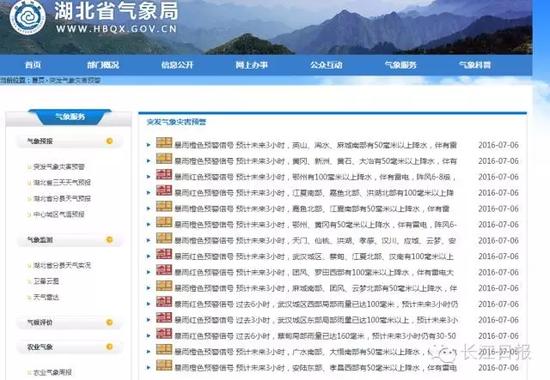Click the orange warning icon in the last alert row

coord(164,365)
